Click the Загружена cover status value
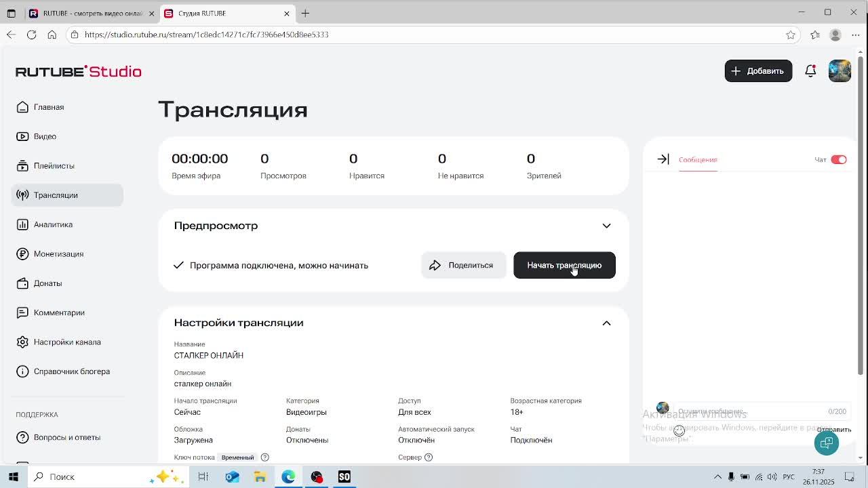This screenshot has width=868, height=488. (193, 440)
